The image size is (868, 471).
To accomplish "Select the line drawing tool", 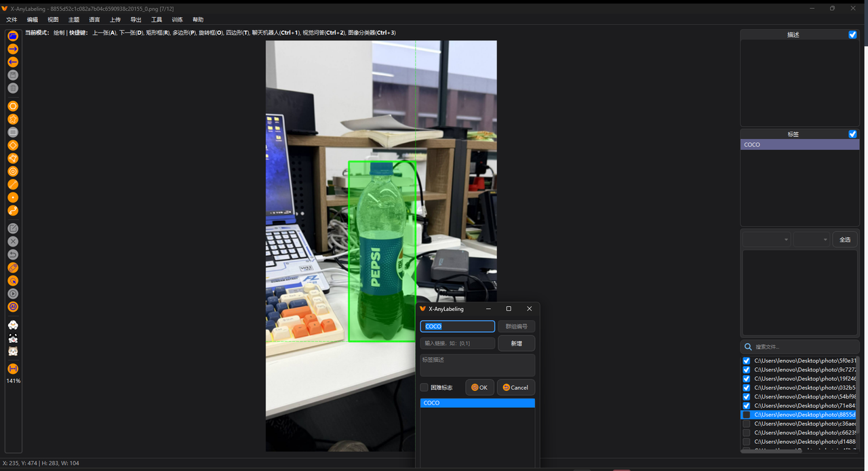I will pyautogui.click(x=13, y=184).
